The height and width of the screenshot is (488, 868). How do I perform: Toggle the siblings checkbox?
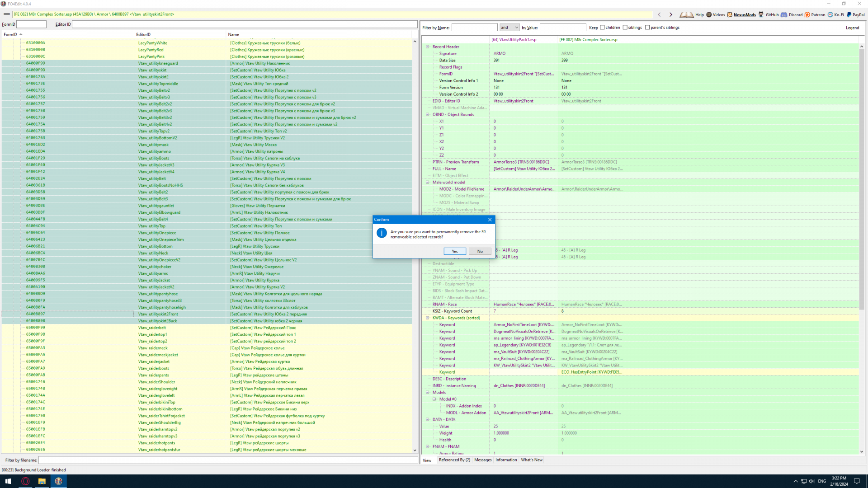[625, 28]
